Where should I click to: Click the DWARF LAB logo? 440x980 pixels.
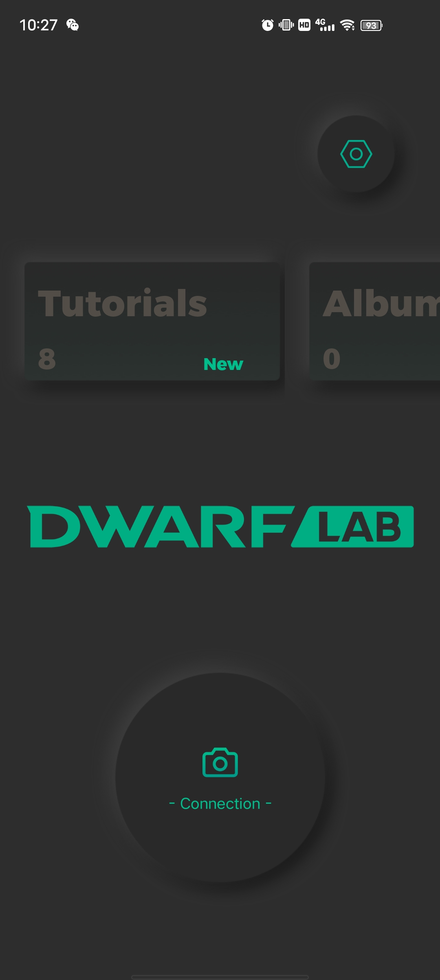pyautogui.click(x=220, y=527)
